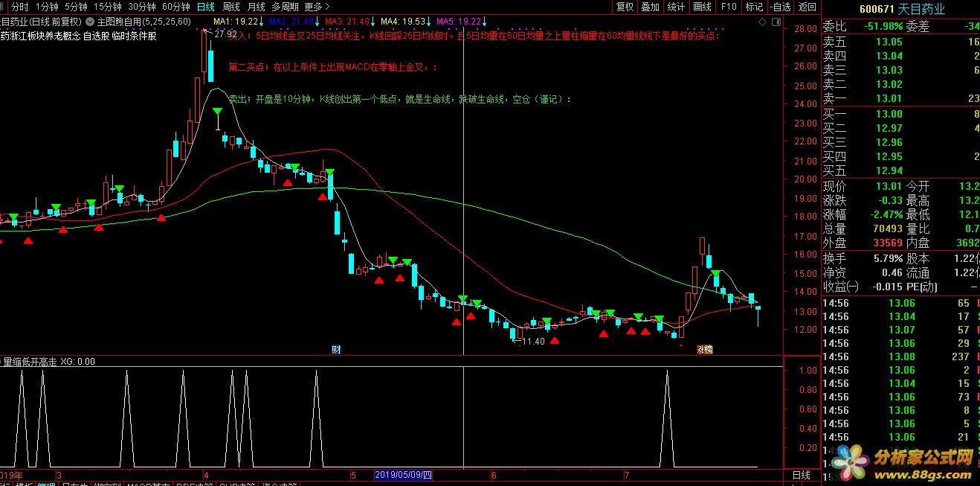Open the F10 company info
Screen dimensions: 980x486
[729, 7]
